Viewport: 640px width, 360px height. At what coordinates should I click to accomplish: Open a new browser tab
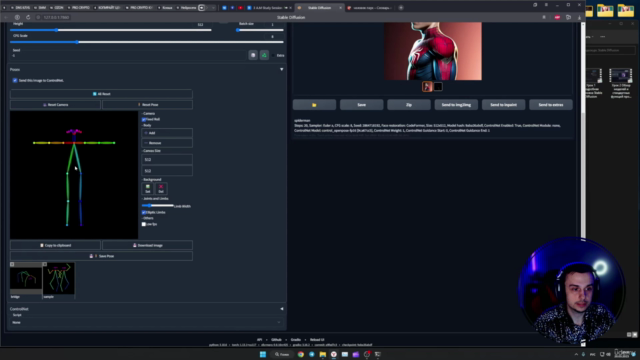tap(401, 8)
